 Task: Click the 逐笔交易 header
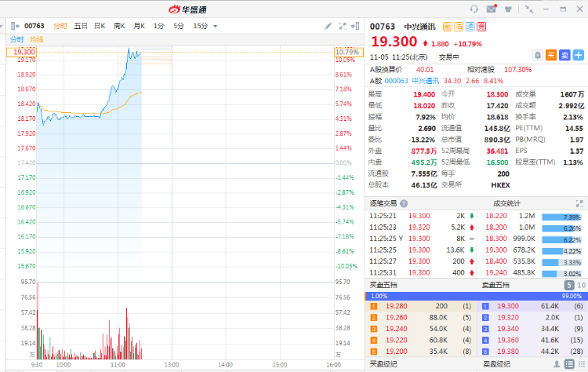coord(383,203)
